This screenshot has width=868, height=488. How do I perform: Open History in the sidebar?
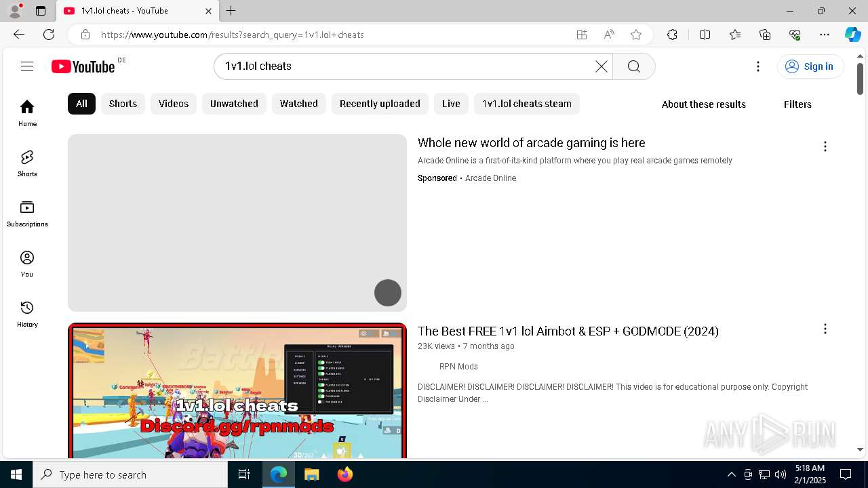[27, 314]
